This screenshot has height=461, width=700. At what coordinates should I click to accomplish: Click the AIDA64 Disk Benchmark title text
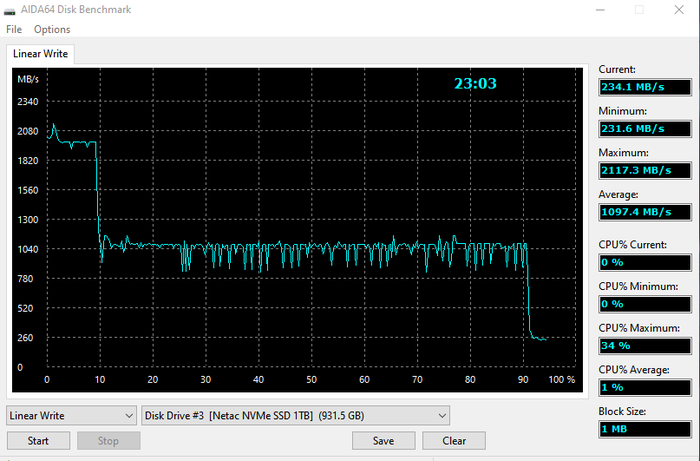(x=76, y=9)
